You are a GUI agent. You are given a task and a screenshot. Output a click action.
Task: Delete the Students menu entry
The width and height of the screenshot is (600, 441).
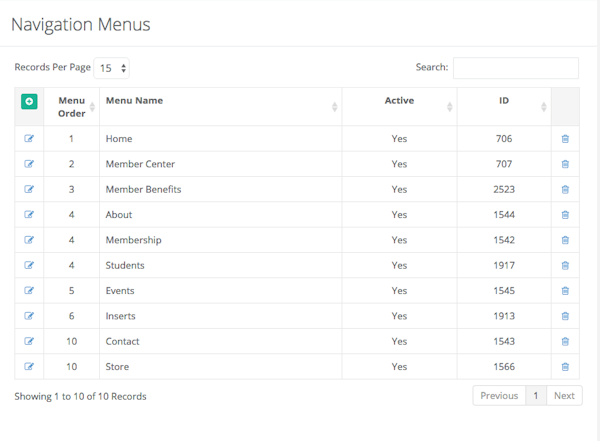point(565,265)
